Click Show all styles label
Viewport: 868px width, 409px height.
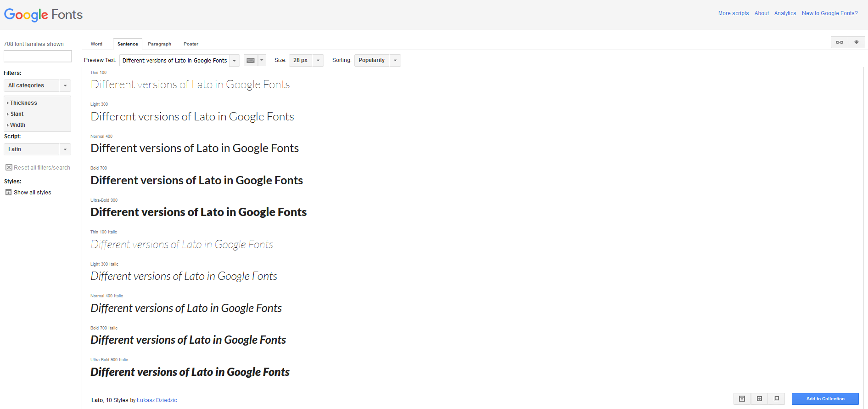pos(33,193)
